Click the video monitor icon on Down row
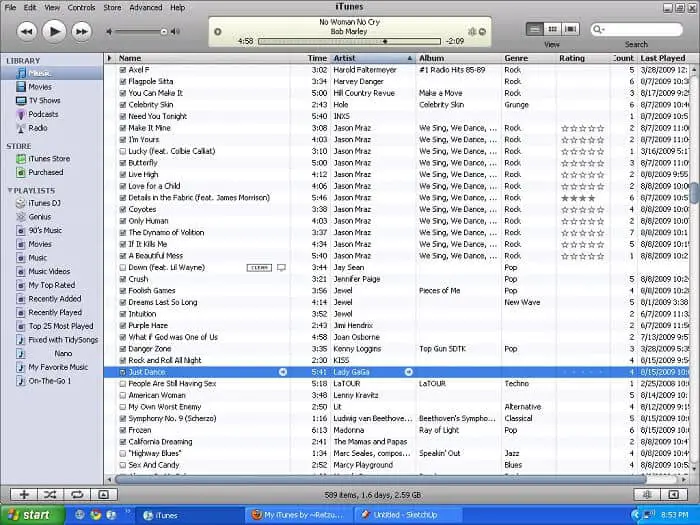 click(281, 268)
